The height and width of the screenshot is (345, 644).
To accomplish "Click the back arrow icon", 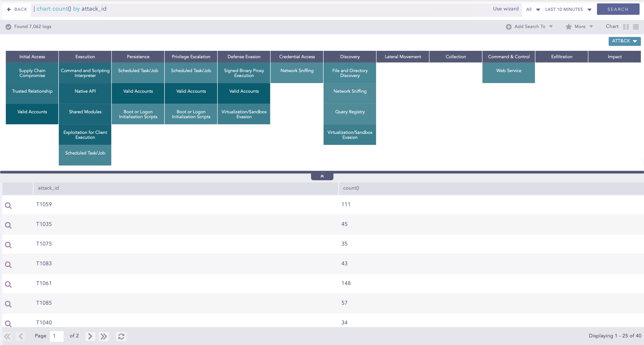I will pos(9,9).
